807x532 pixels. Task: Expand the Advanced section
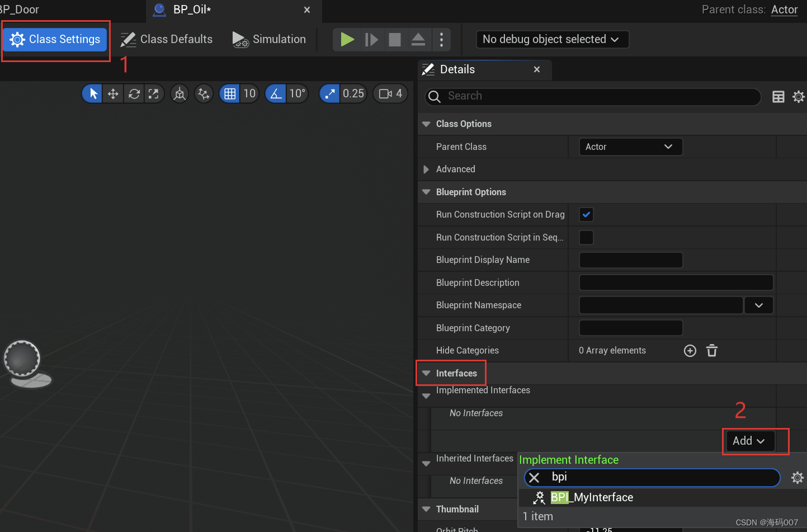coord(426,169)
